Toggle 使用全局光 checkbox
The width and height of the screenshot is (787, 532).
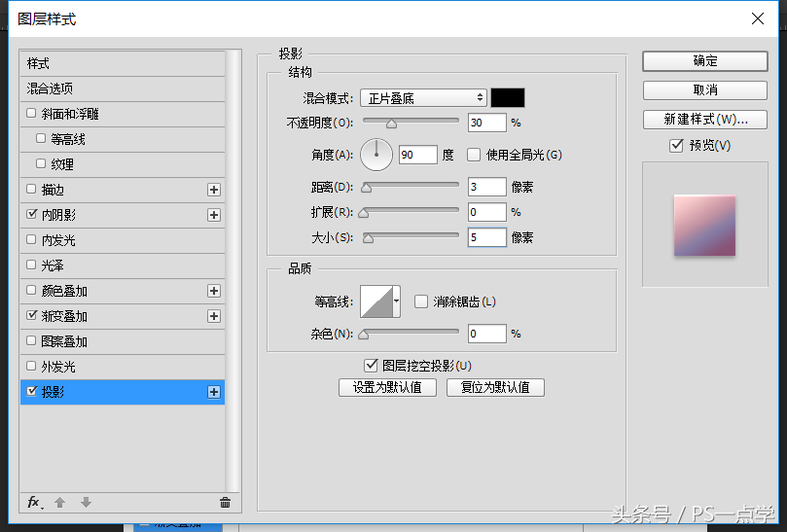[474, 155]
